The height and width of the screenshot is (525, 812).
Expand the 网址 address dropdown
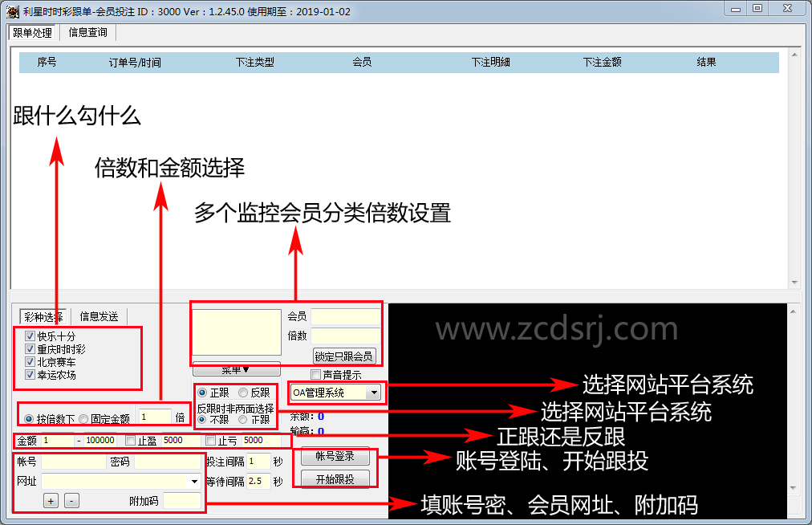coord(194,482)
